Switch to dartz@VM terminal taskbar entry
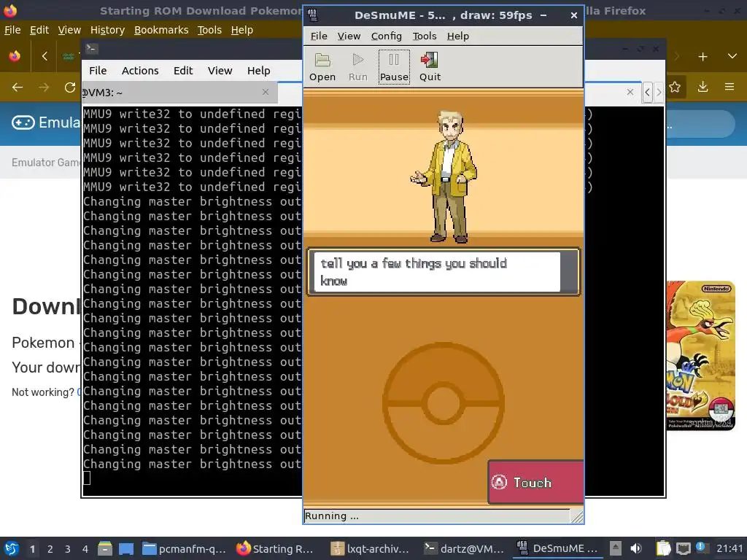The height and width of the screenshot is (560, 747). point(463,548)
